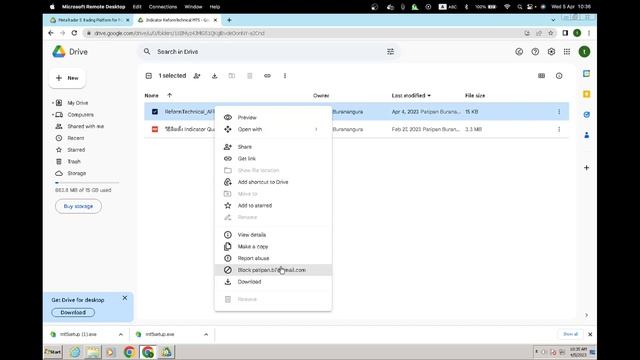Select Add to starred

273,206
